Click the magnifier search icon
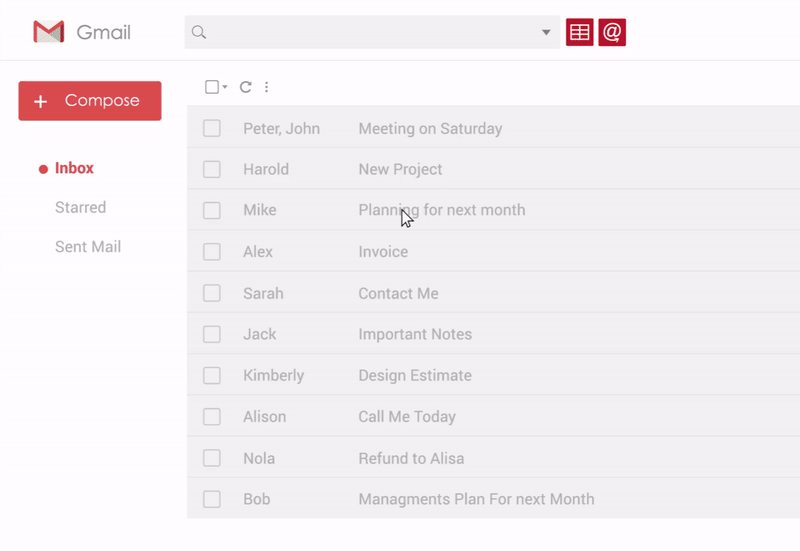Image resolution: width=800 pixels, height=551 pixels. click(199, 32)
